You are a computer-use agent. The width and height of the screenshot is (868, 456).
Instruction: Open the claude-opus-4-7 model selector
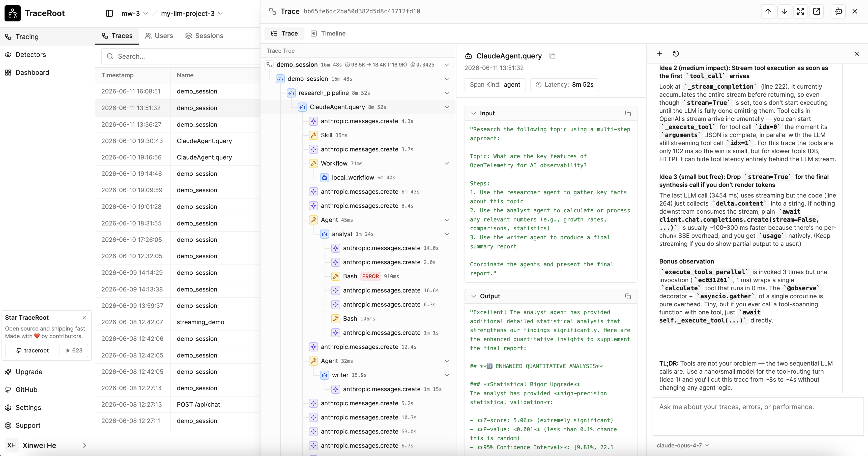(x=683, y=445)
